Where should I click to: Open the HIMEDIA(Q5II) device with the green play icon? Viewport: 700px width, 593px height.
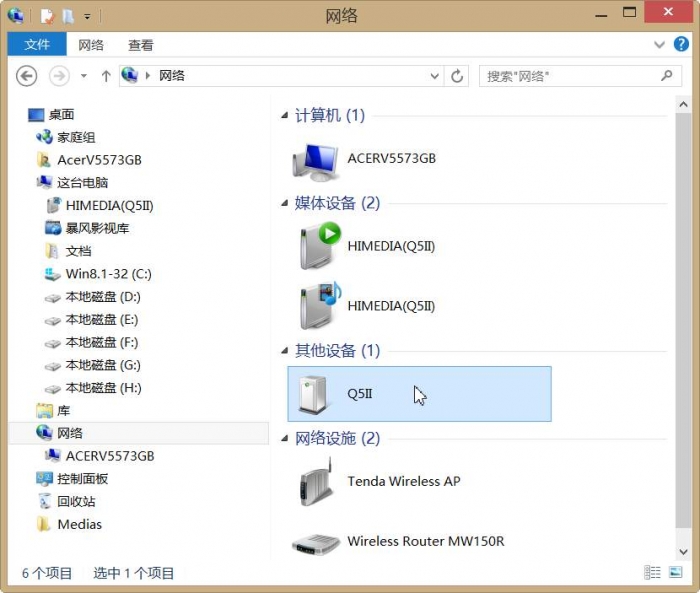320,246
